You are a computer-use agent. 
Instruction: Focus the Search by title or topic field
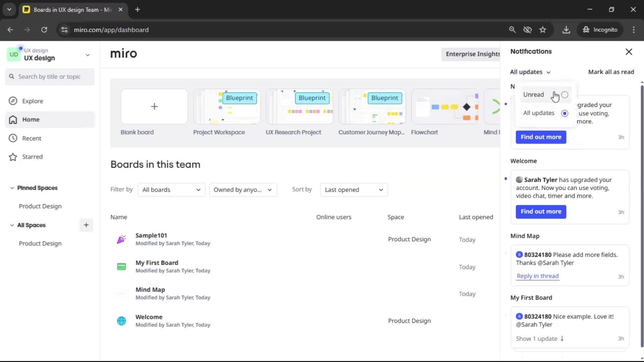(50, 77)
